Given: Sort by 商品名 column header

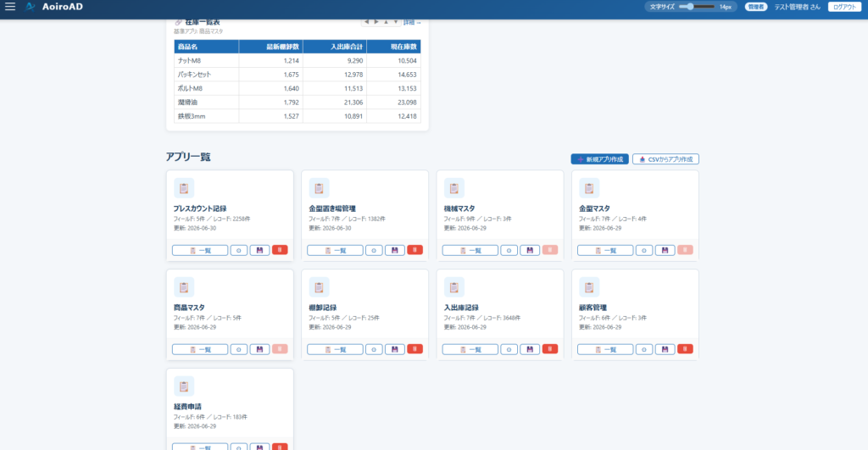Looking at the screenshot, I should 207,47.
